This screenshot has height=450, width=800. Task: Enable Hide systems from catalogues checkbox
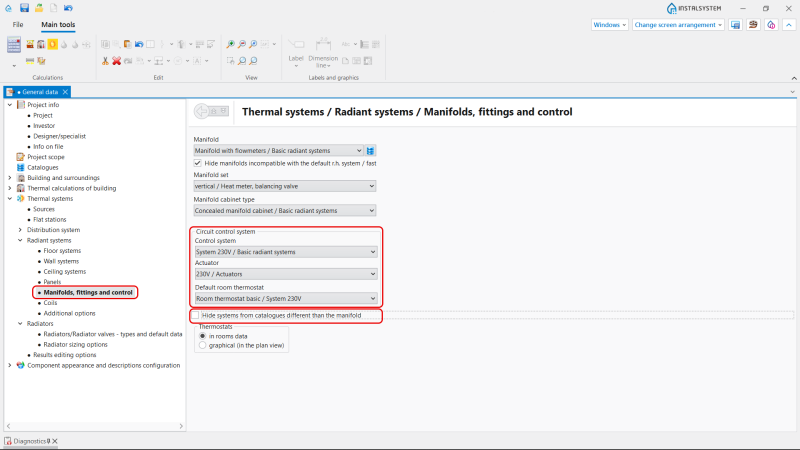(195, 315)
